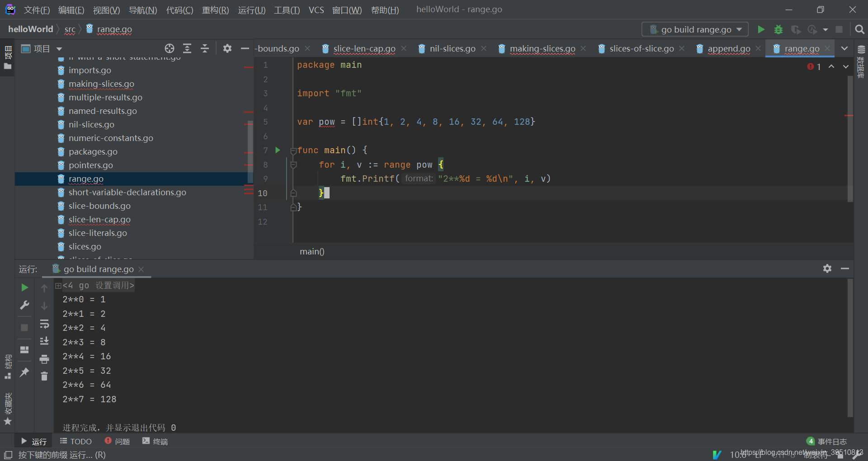Click the gutter run arrow at line 7
Image resolution: width=868 pixels, height=461 pixels.
pyautogui.click(x=278, y=150)
